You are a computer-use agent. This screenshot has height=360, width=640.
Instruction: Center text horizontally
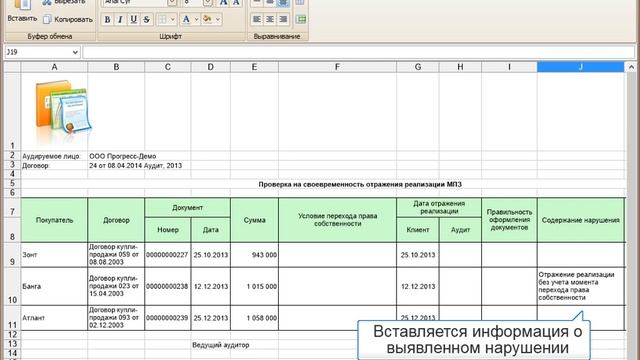[x=270, y=19]
